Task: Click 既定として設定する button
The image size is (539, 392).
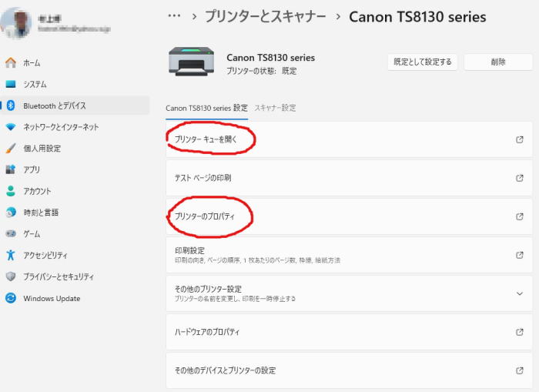Action: pyautogui.click(x=423, y=62)
